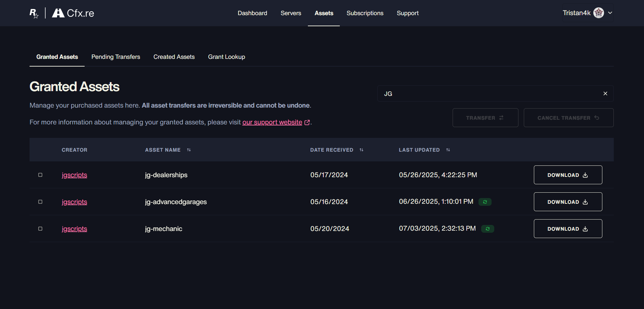Open the Support nav item
Viewport: 644px width, 309px height.
tap(408, 13)
